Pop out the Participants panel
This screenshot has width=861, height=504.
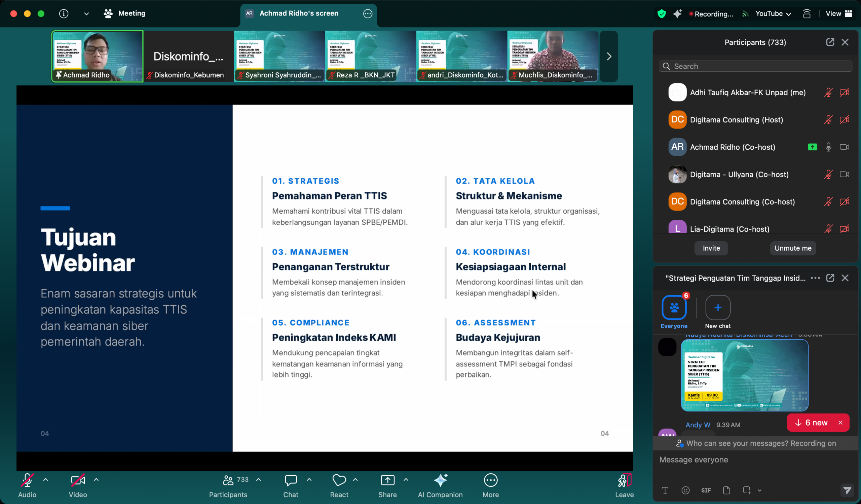coord(830,42)
